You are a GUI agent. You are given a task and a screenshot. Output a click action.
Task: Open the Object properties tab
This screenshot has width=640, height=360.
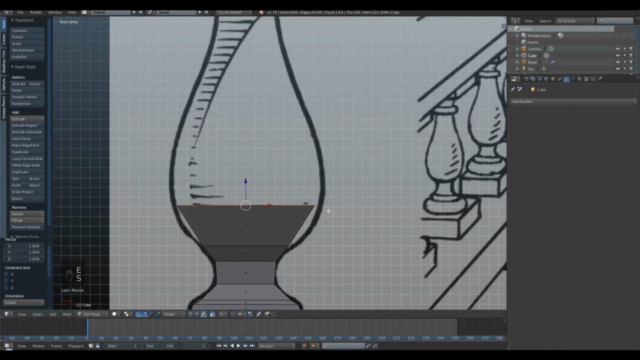click(553, 79)
